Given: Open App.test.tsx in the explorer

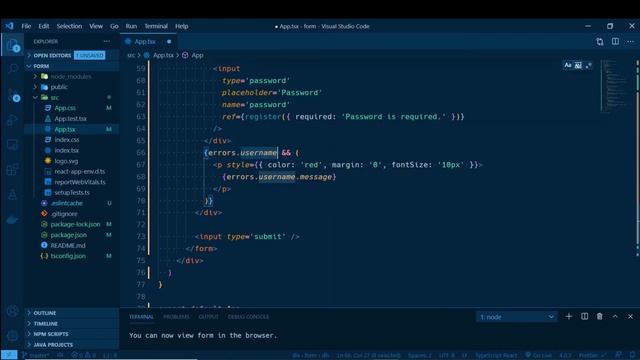Looking at the screenshot, I should pos(71,119).
